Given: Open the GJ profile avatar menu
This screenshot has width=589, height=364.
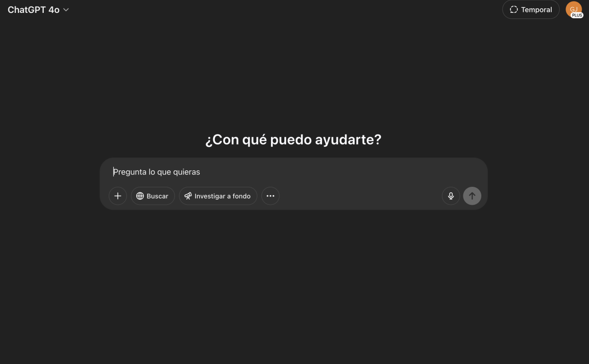Looking at the screenshot, I should (573, 9).
